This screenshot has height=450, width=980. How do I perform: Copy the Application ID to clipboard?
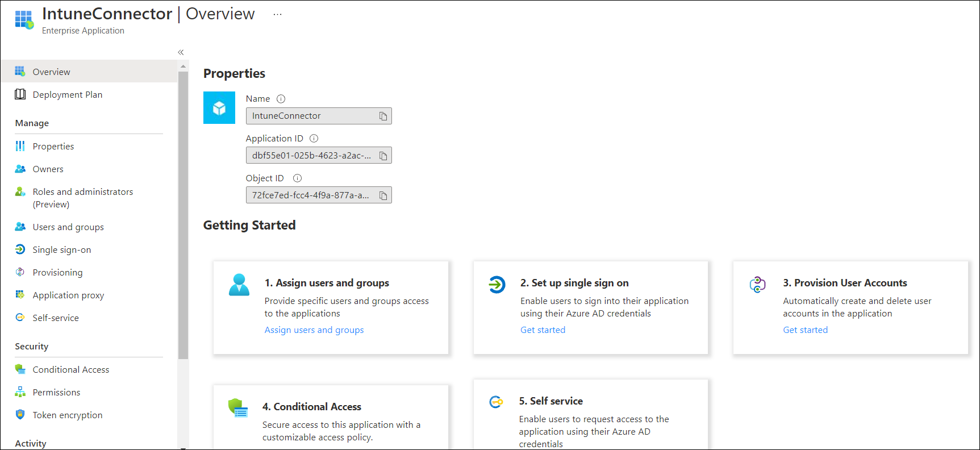pyautogui.click(x=383, y=156)
